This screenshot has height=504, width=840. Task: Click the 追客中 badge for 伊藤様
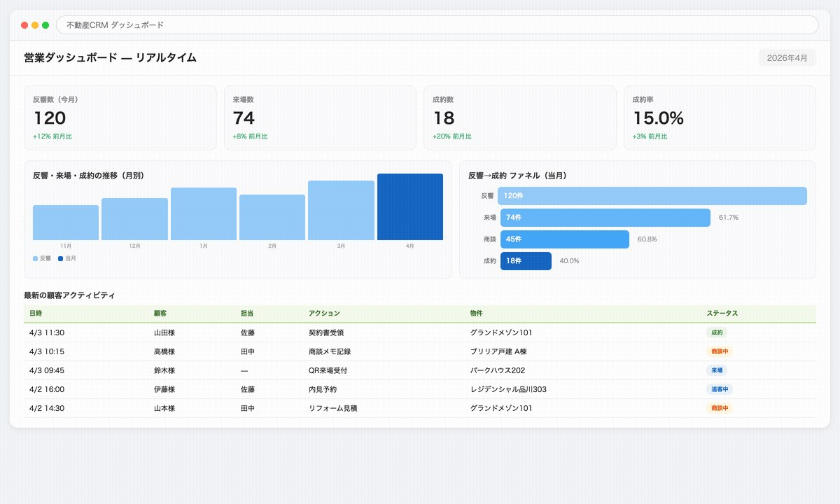click(x=719, y=389)
